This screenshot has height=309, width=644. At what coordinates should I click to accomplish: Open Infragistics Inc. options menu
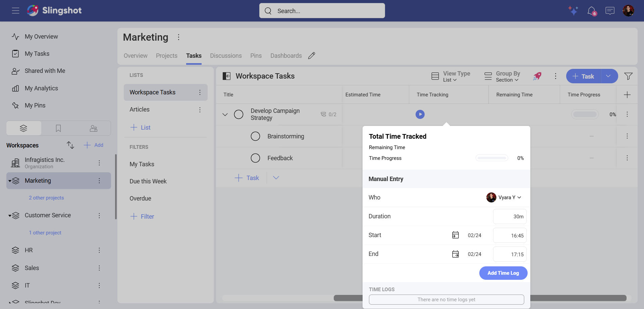(99, 163)
